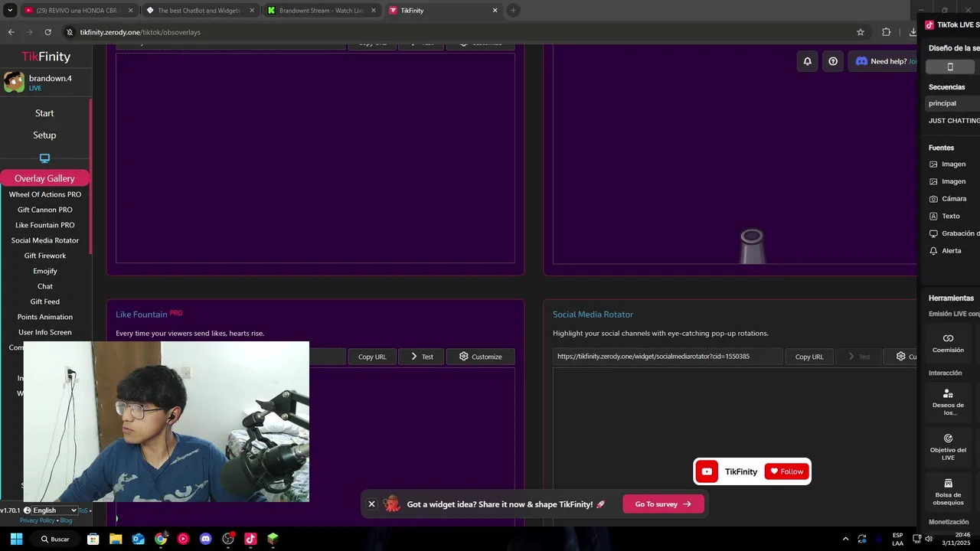The width and height of the screenshot is (980, 551).
Task: Click the brandown.4 profile avatar
Action: click(x=14, y=82)
